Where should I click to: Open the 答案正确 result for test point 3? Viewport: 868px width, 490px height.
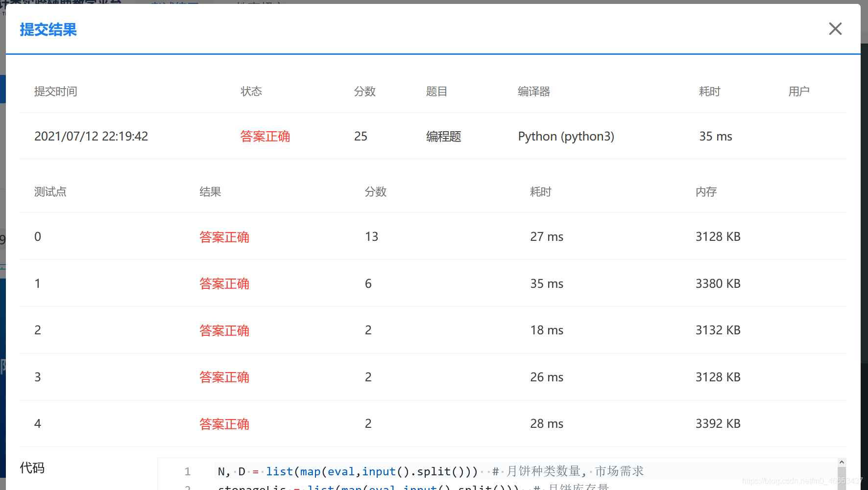coord(224,377)
